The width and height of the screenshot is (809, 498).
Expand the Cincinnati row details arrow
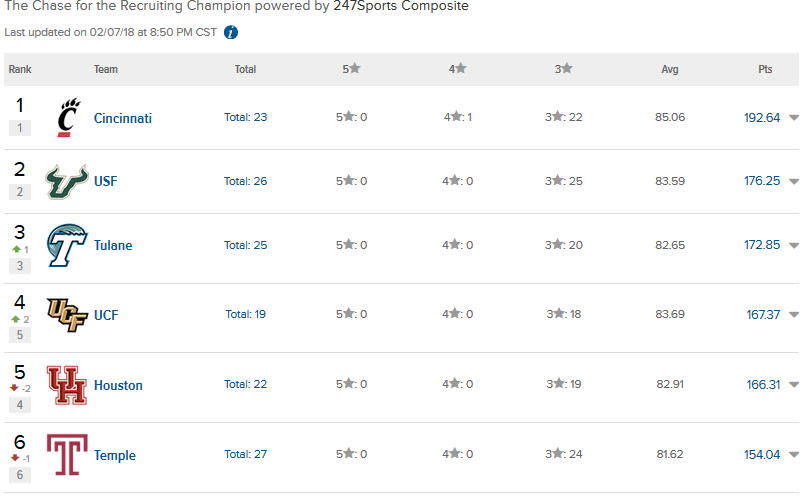[x=794, y=118]
